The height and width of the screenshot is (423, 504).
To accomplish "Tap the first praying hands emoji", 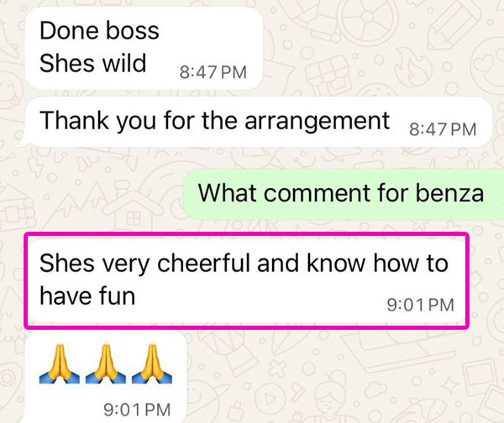I will tap(60, 364).
